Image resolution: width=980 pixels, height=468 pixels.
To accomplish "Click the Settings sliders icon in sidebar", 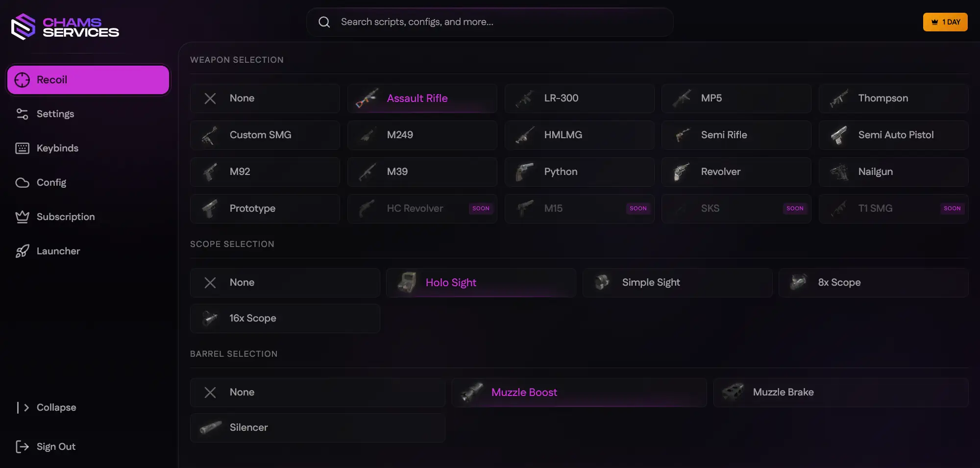I will (x=22, y=114).
